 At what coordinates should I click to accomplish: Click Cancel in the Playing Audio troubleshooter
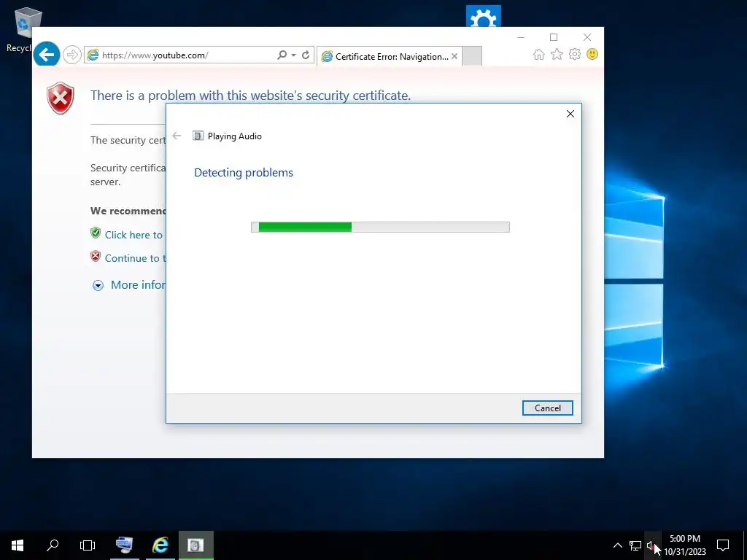click(548, 408)
